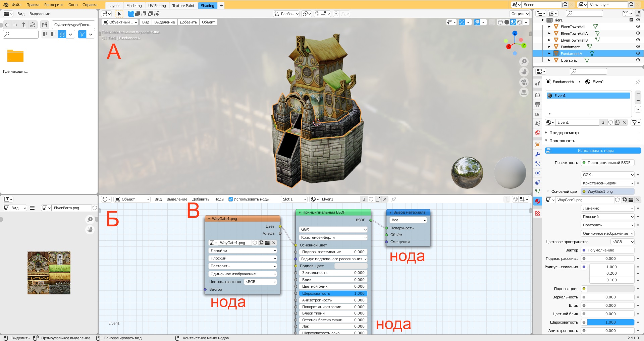Open Material properties tab icon
Screen dimensions: 644x341
click(538, 201)
